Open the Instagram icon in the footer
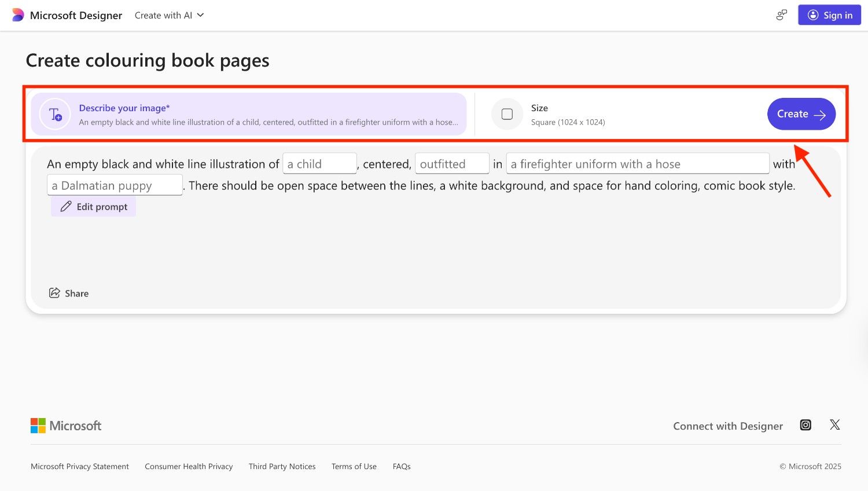The image size is (868, 491). point(806,425)
